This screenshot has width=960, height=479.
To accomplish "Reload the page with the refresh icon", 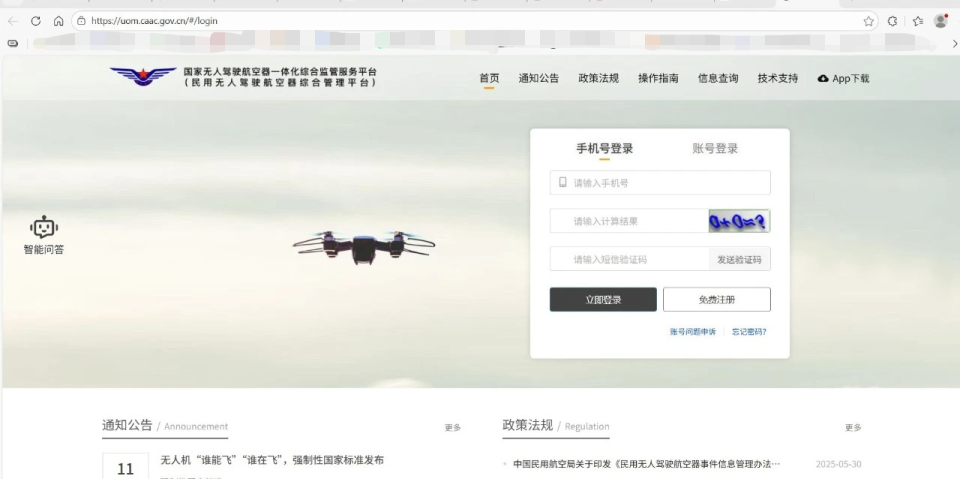I will tap(36, 21).
